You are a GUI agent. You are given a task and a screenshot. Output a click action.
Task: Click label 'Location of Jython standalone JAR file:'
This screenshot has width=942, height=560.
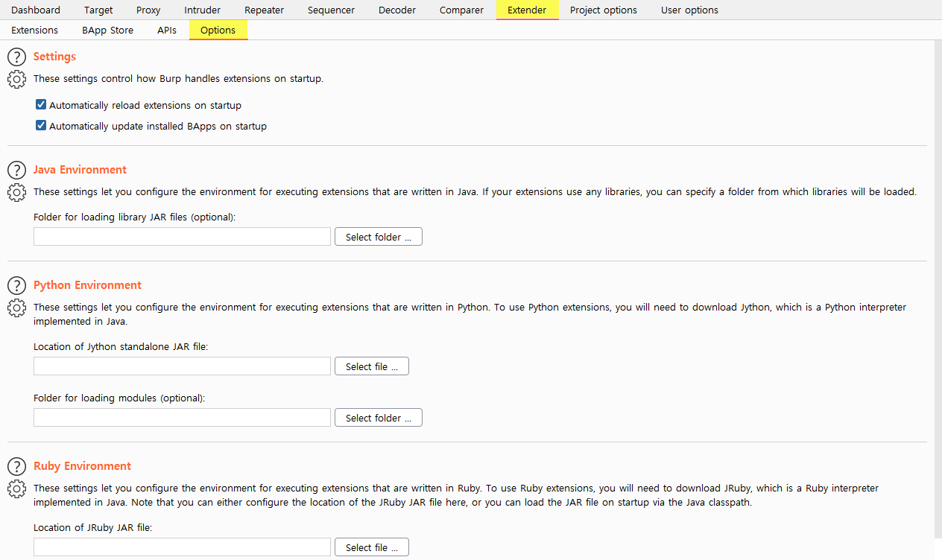pyautogui.click(x=121, y=346)
